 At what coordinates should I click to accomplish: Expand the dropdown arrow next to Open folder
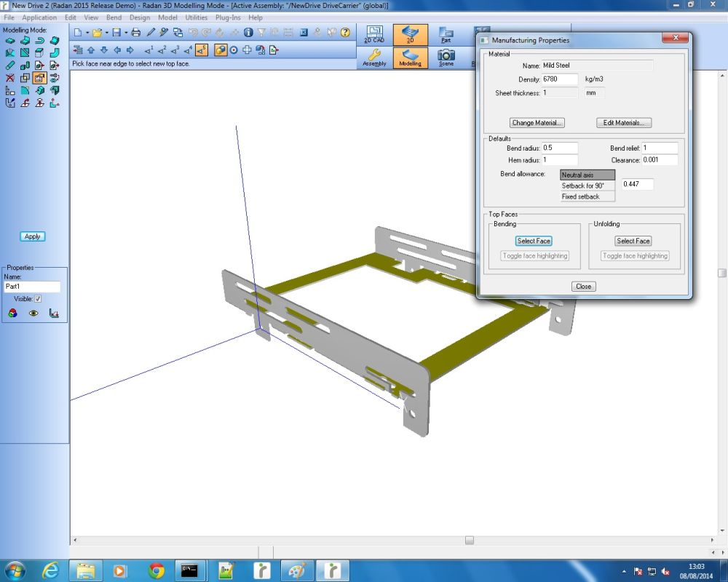coord(106,33)
